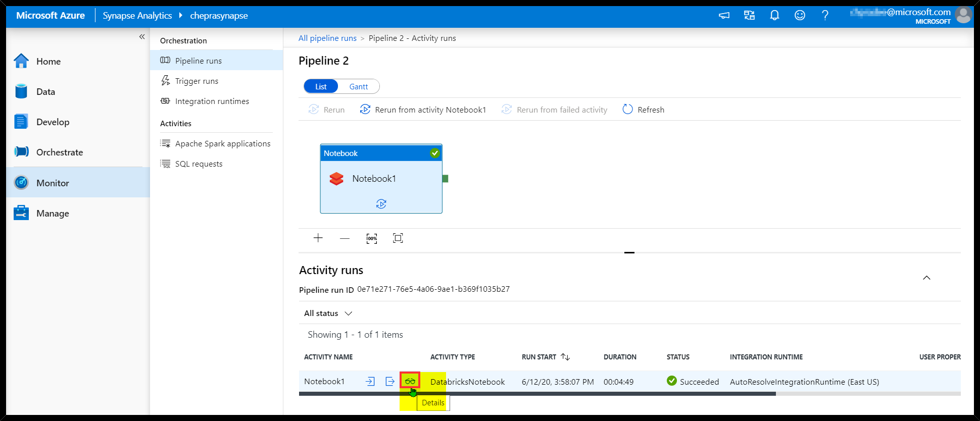The height and width of the screenshot is (421, 980).
Task: Fit the pipeline to screen
Action: coord(398,238)
